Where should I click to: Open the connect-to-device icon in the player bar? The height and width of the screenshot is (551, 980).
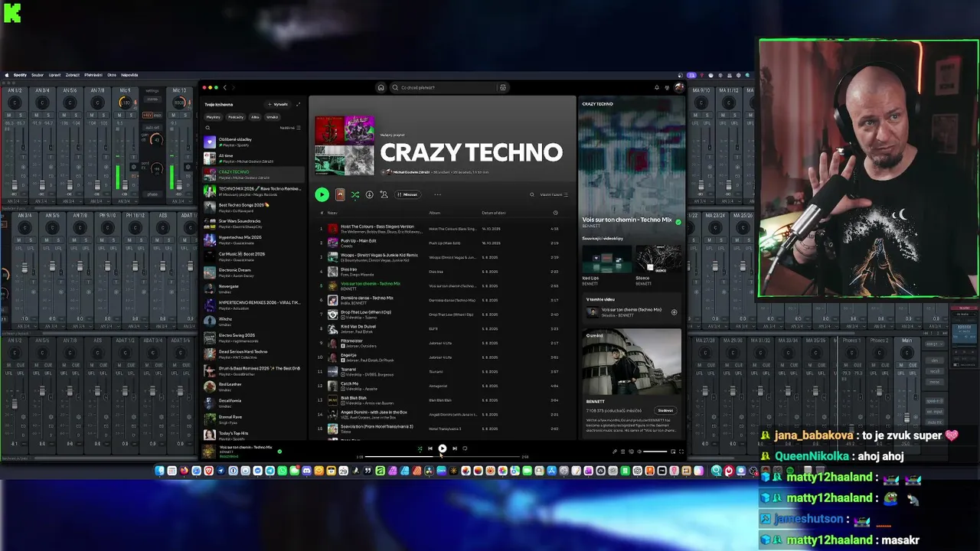631,452
